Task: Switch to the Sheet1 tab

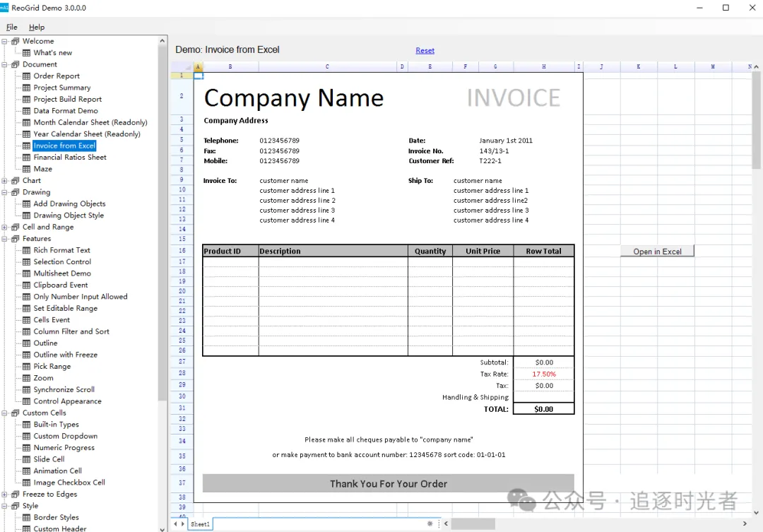Action: [x=200, y=524]
